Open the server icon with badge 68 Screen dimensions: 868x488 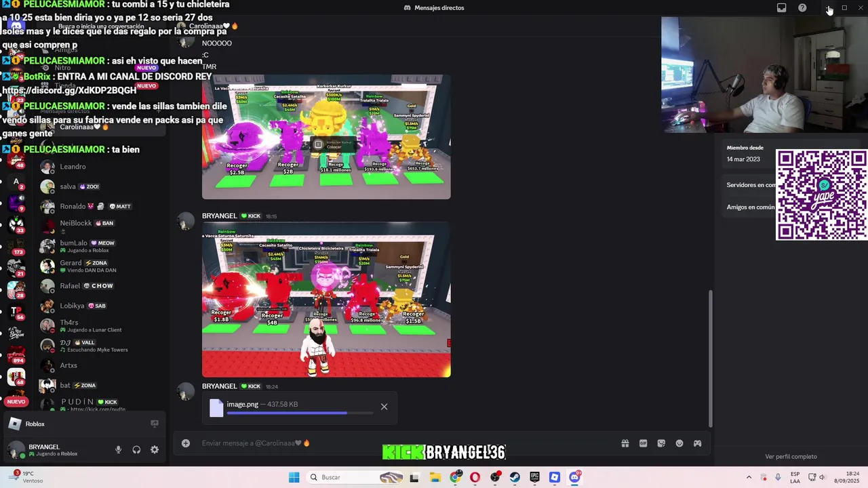click(x=16, y=376)
